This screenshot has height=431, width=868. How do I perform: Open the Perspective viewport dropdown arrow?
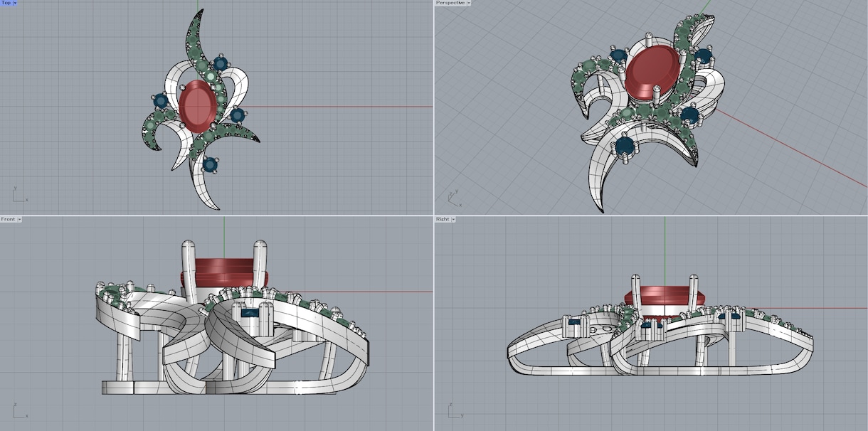click(469, 3)
